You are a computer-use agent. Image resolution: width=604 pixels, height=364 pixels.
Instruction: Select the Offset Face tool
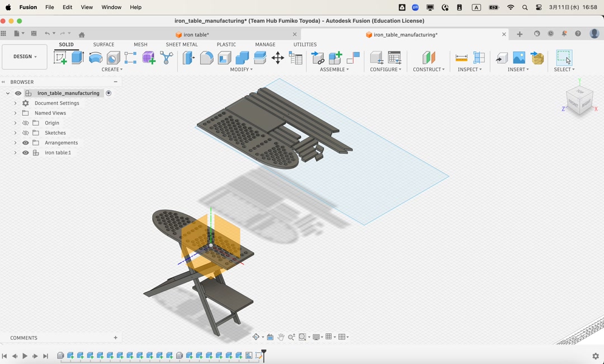[260, 58]
